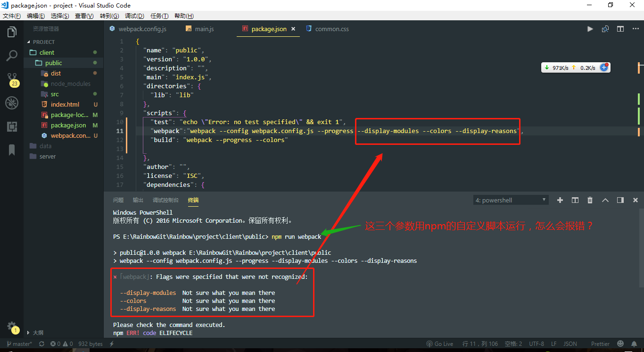Click the open changes icon in editor toolbar
The width and height of the screenshot is (644, 352).
click(605, 29)
